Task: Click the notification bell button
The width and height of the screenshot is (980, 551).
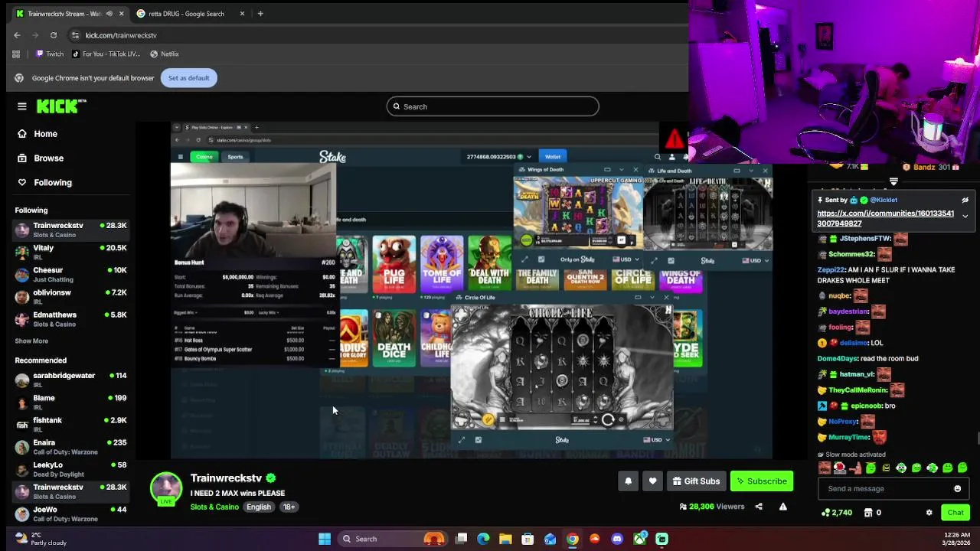Action: point(628,481)
